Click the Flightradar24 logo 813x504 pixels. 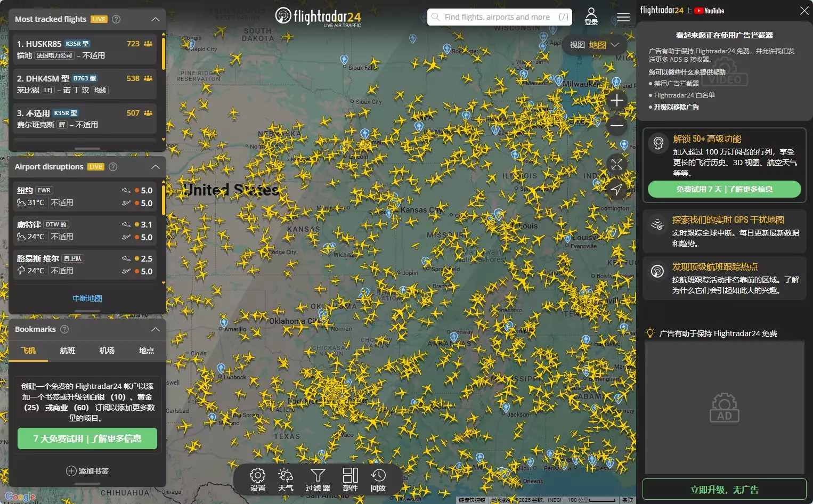[x=318, y=17]
